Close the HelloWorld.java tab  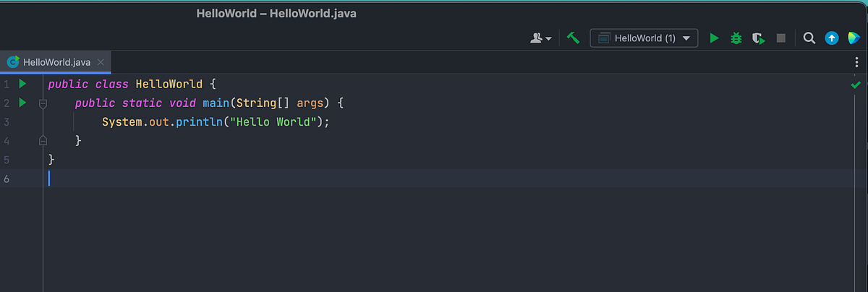pos(101,62)
